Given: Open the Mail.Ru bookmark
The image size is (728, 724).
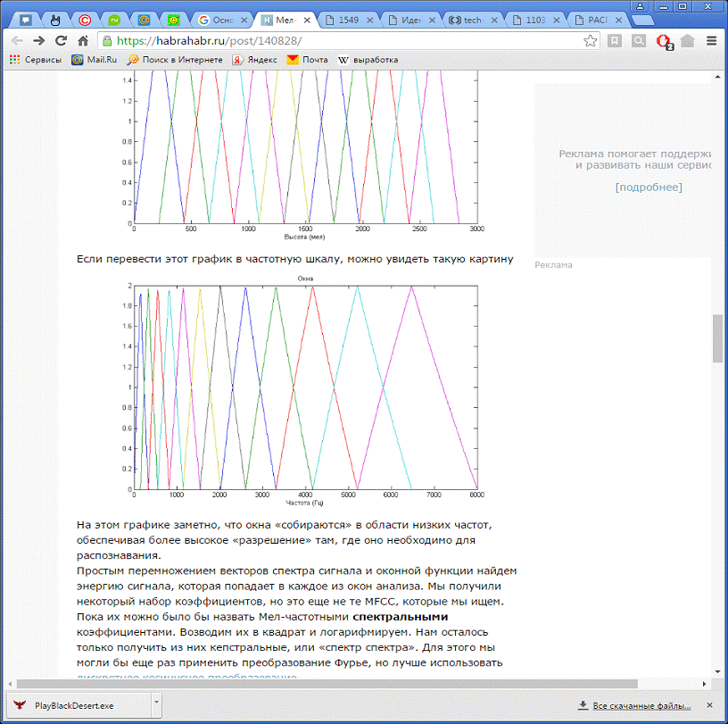Looking at the screenshot, I should click(x=95, y=60).
